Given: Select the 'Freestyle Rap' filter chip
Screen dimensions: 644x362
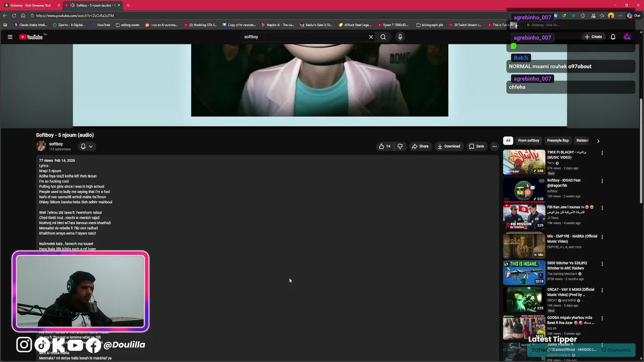Looking at the screenshot, I should click(x=558, y=141).
